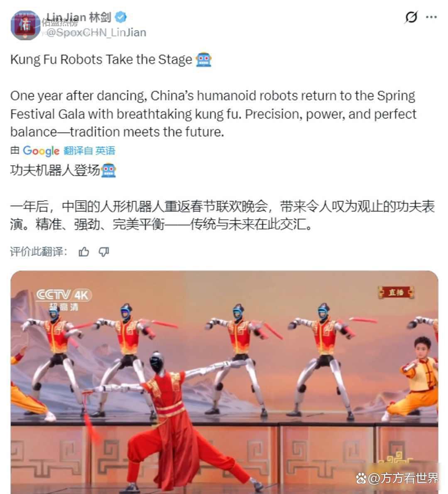Click the robot emoji after 功夫机器人登场
This screenshot has width=448, height=494.
click(x=109, y=170)
